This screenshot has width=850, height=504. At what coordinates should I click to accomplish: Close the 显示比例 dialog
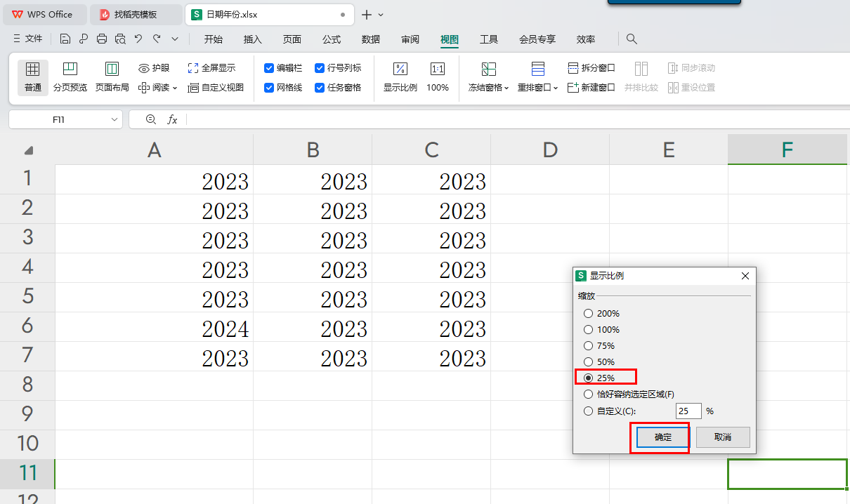(x=745, y=276)
